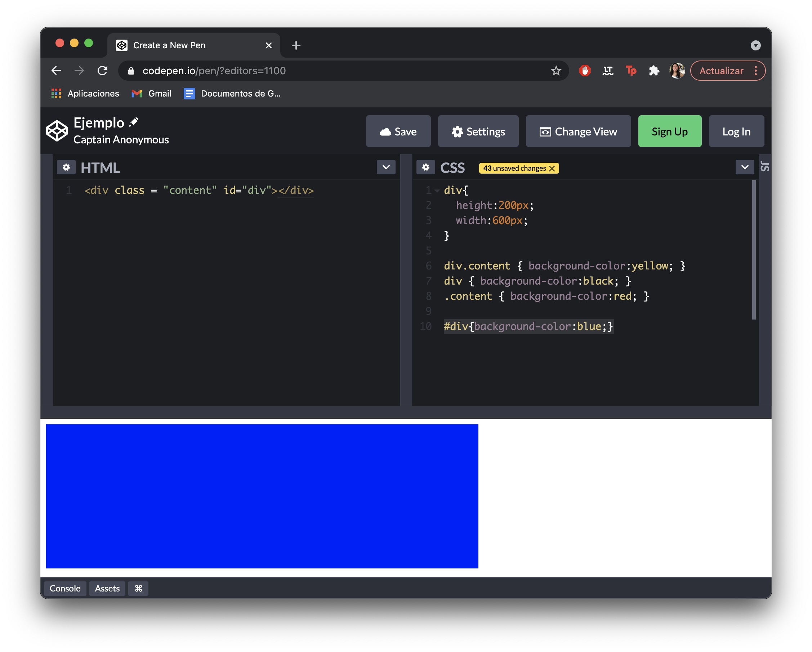Open Documentos de G... bookmark
Viewport: 812px width, 652px height.
[232, 93]
